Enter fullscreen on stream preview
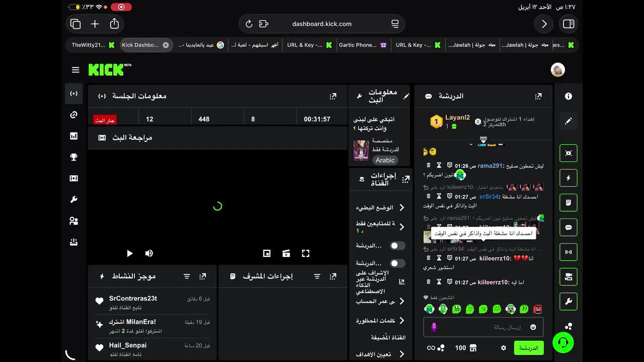Image resolution: width=644 pixels, height=362 pixels. click(305, 253)
